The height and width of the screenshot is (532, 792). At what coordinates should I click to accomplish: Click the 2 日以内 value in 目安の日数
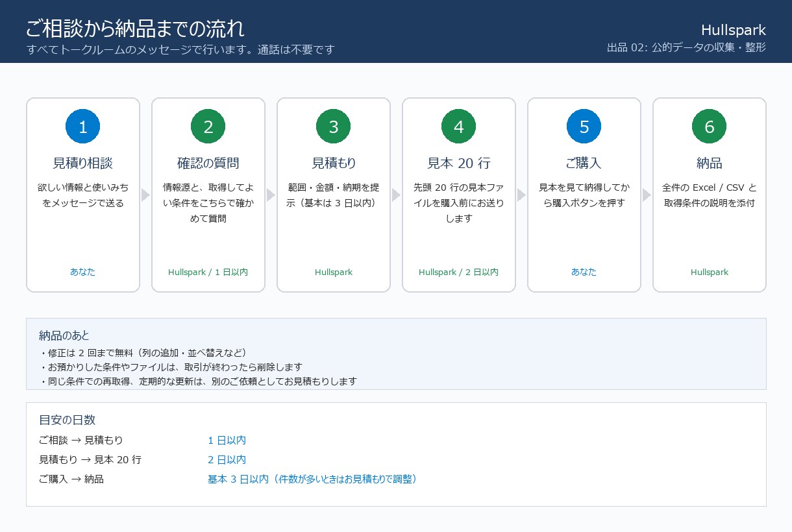coord(227,459)
